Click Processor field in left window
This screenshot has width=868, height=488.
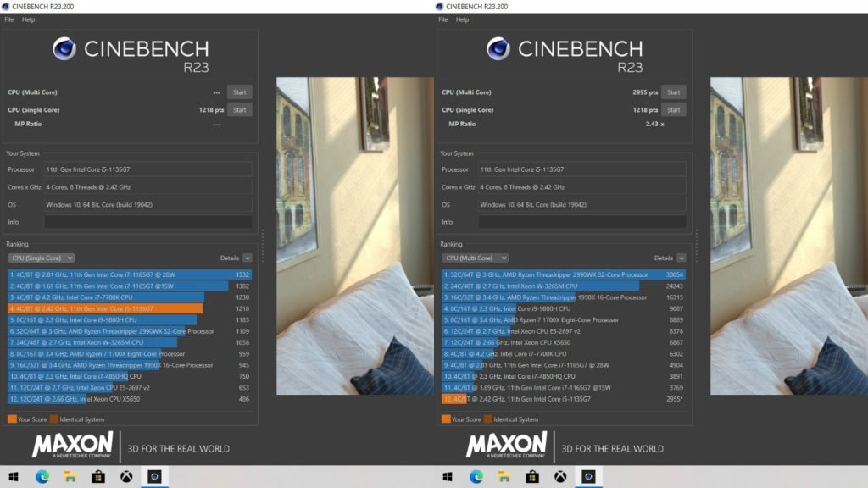148,169
